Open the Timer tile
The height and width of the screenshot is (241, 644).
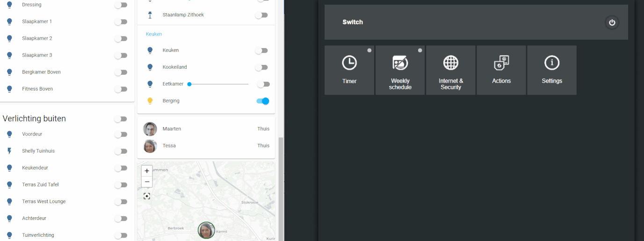(x=349, y=70)
